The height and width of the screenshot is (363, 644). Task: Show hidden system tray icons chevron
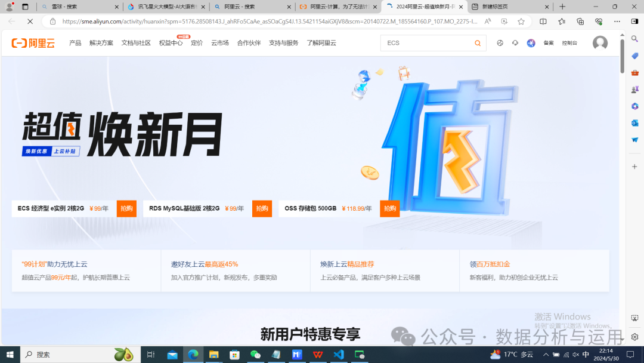(x=546, y=355)
